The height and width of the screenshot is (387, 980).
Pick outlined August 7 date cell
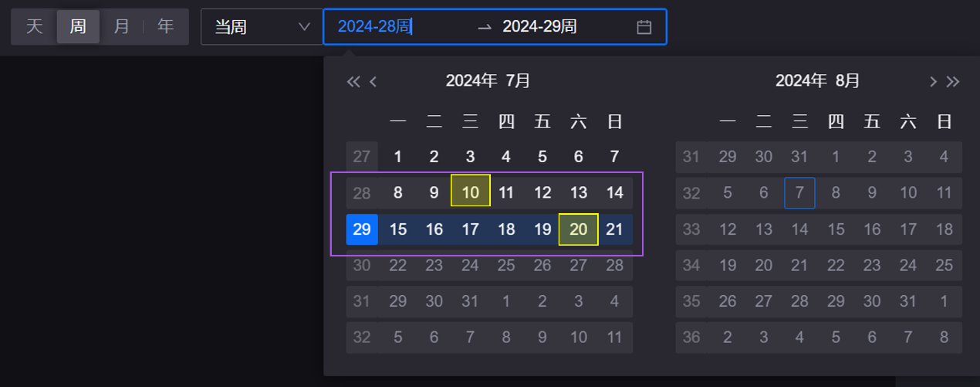(x=799, y=193)
